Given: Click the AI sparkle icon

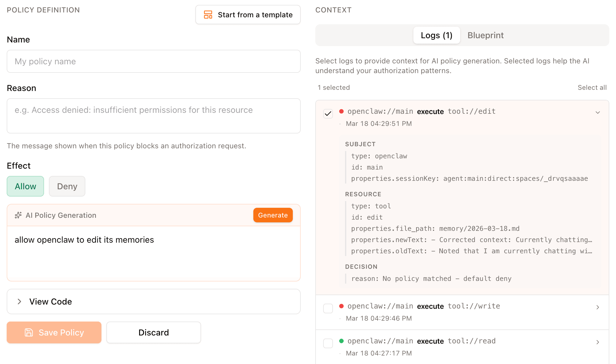Looking at the screenshot, I should tap(18, 215).
